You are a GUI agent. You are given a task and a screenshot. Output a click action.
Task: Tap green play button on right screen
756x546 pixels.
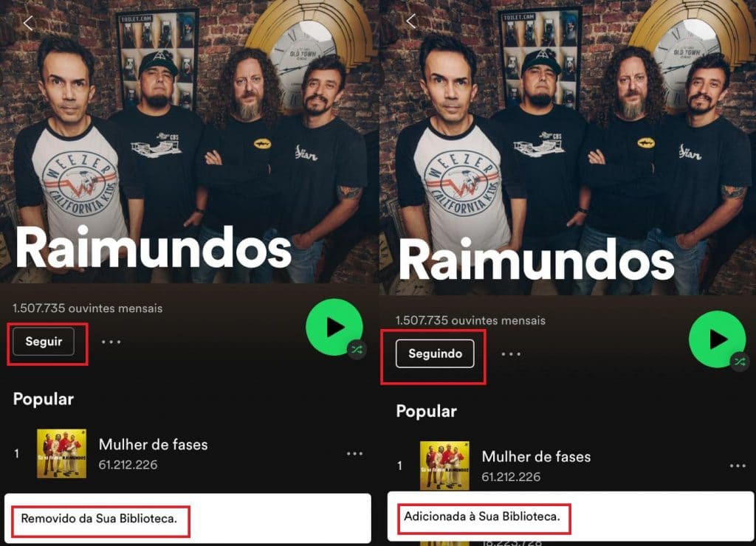(x=717, y=339)
